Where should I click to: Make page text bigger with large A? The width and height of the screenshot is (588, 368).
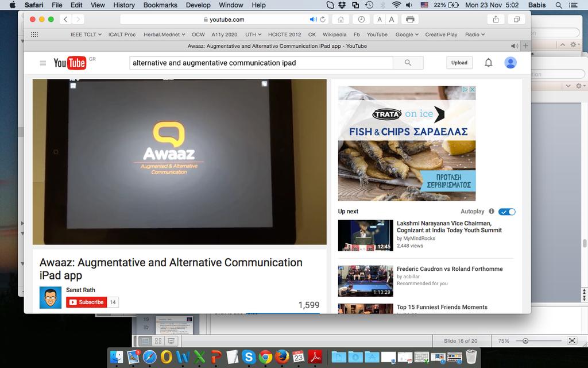[x=391, y=20]
